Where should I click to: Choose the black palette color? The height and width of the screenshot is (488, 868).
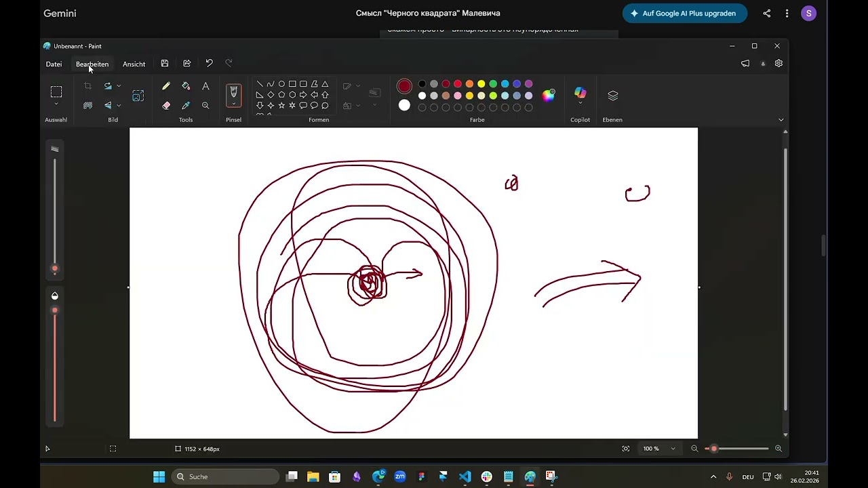pyautogui.click(x=422, y=84)
